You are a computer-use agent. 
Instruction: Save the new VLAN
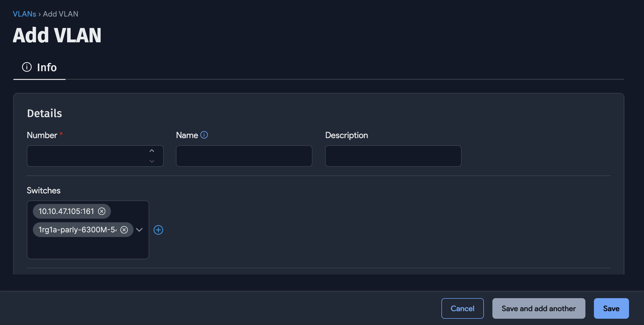tap(611, 308)
